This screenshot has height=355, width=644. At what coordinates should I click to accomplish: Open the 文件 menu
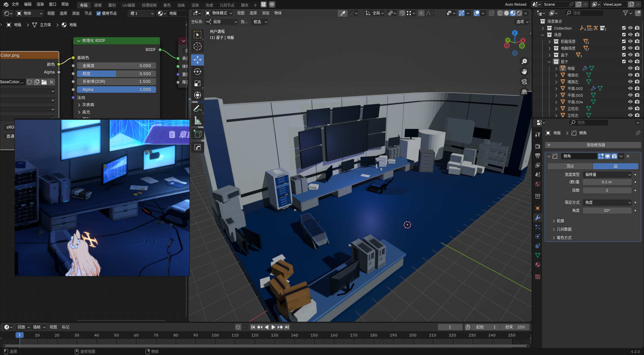[15, 4]
